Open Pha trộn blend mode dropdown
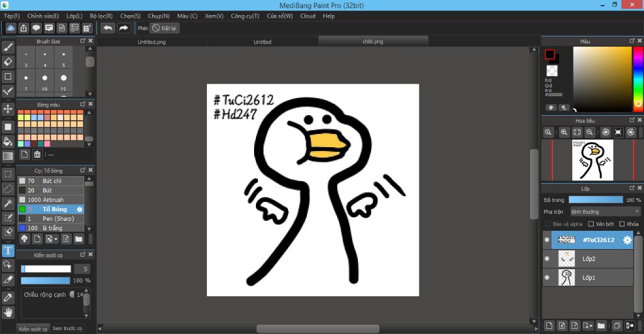The height and width of the screenshot is (334, 644). 605,211
